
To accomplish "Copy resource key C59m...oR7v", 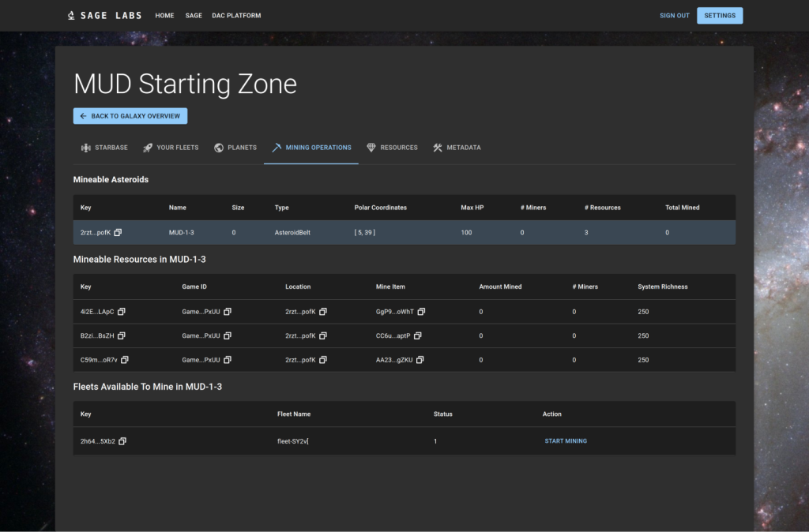I will [125, 360].
